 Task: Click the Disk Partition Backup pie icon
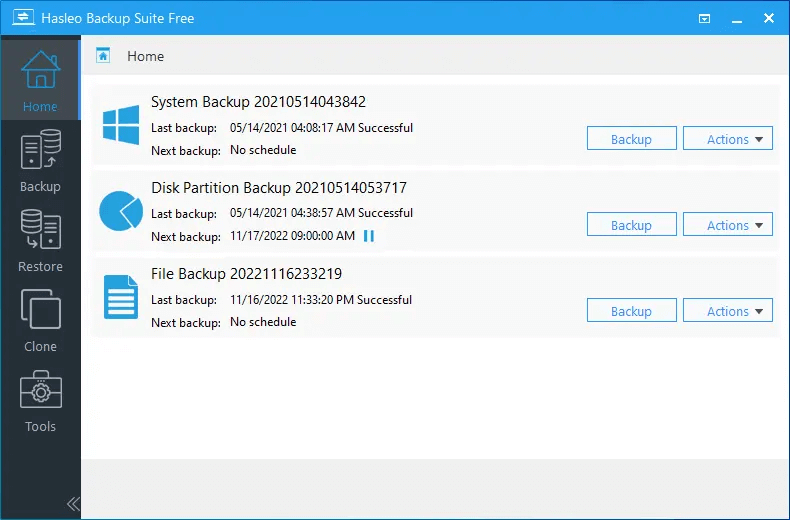point(122,211)
